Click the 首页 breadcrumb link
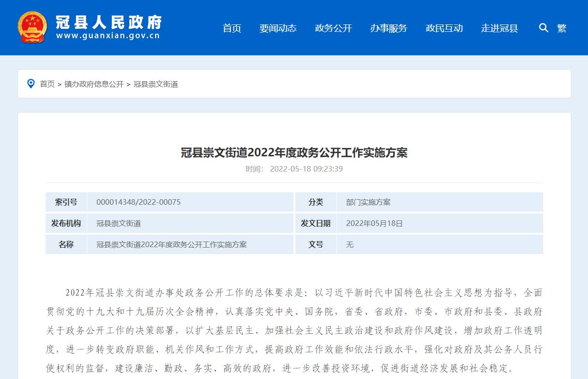The width and height of the screenshot is (588, 379). (x=47, y=84)
